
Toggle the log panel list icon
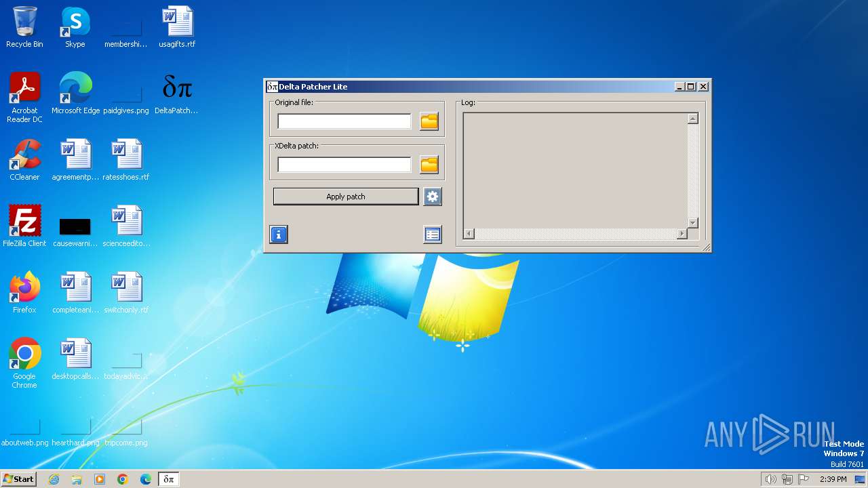(433, 235)
